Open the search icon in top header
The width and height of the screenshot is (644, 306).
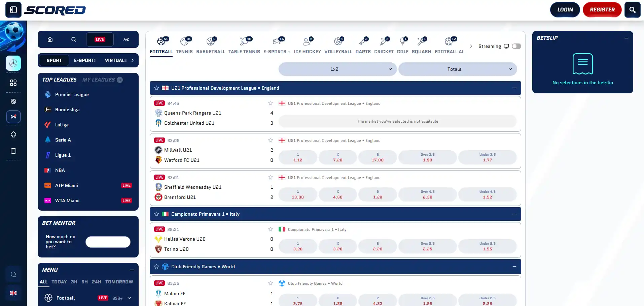point(632,10)
